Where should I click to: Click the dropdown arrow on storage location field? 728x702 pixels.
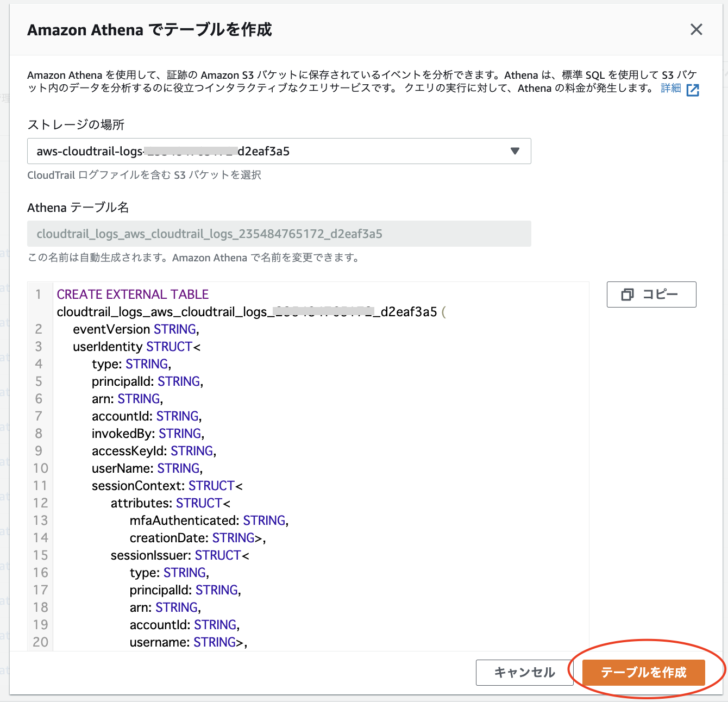[x=515, y=151]
